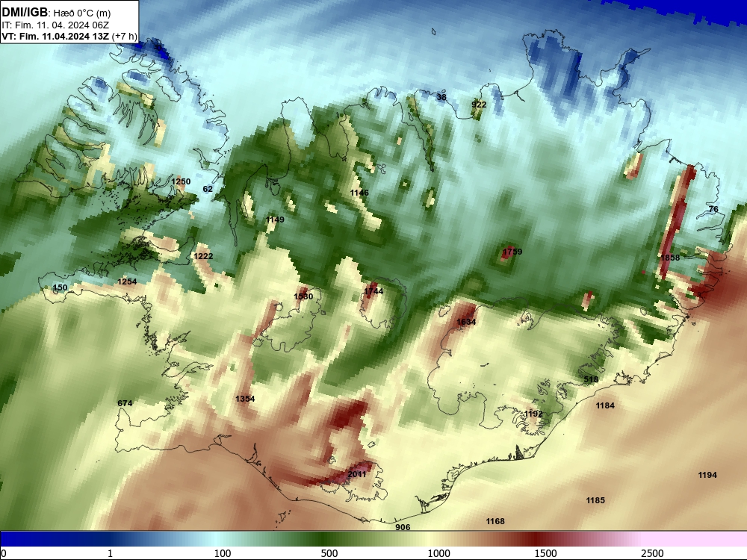Screen dimensions: 747x560
Task: Click the 1254 height label
Action: click(127, 281)
